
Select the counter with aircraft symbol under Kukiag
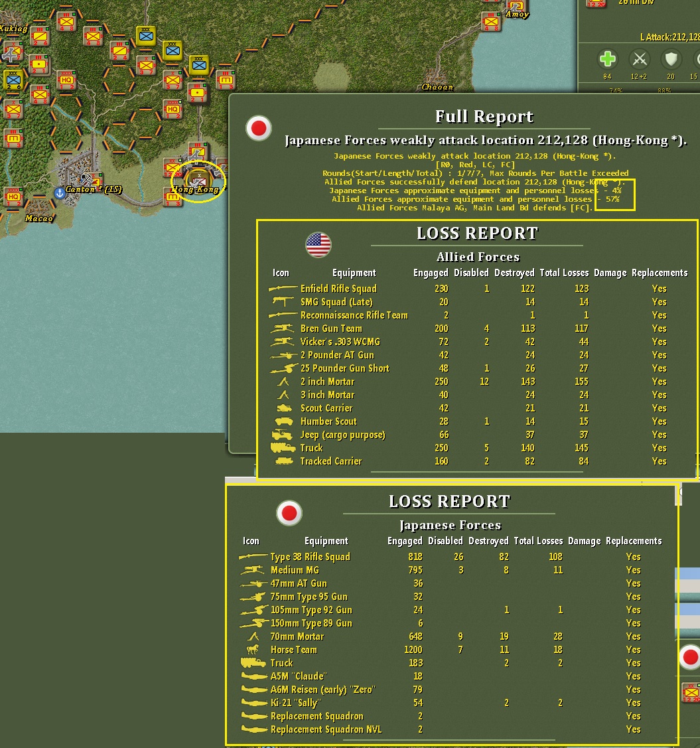coord(11,52)
